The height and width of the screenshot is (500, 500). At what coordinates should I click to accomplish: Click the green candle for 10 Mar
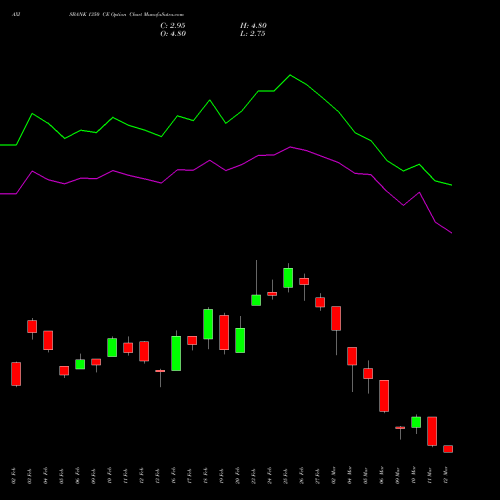[x=416, y=422]
